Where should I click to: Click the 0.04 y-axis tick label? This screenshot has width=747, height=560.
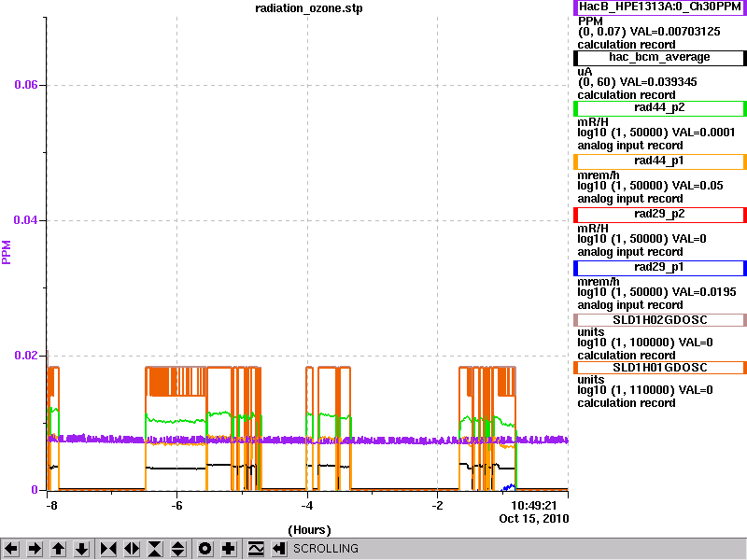coord(26,220)
